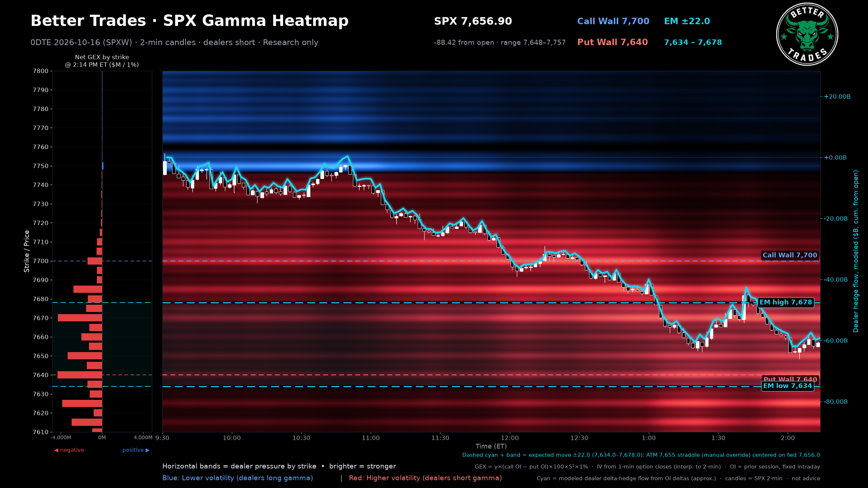Click the 12:30 time axis label
Image resolution: width=868 pixels, height=488 pixels.
pyautogui.click(x=579, y=438)
